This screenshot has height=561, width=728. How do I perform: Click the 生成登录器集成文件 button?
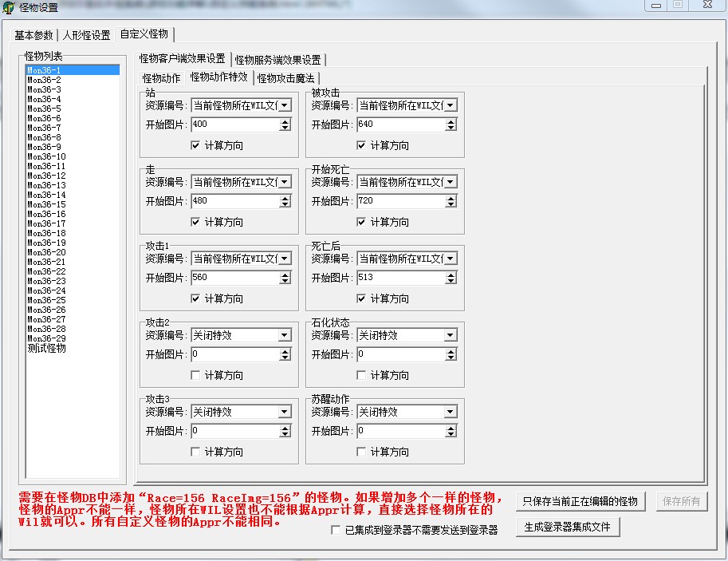click(x=567, y=527)
